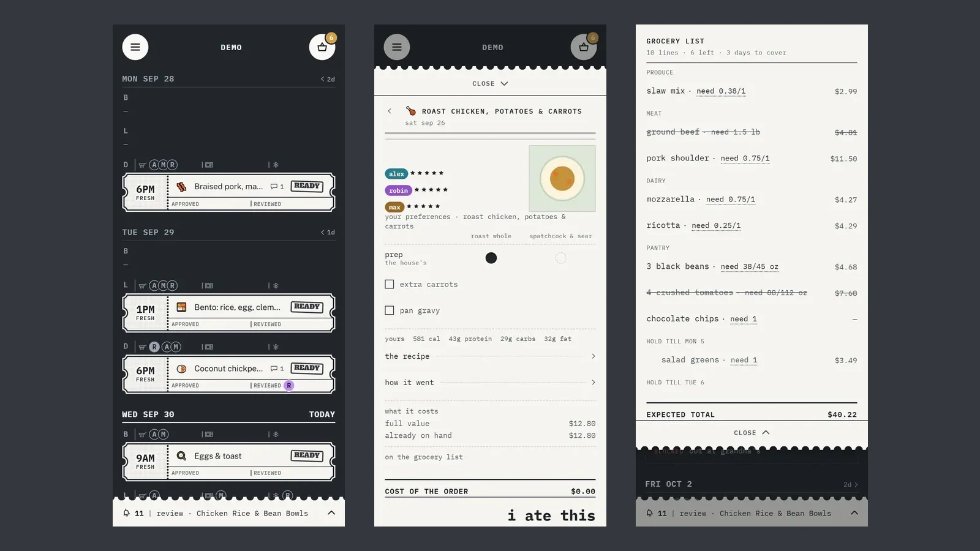This screenshot has width=980, height=551.
Task: Click READY stamp on Bento ticket
Action: (307, 307)
